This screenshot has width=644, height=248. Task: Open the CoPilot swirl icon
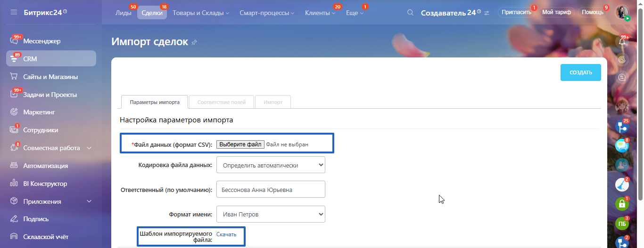point(622,60)
